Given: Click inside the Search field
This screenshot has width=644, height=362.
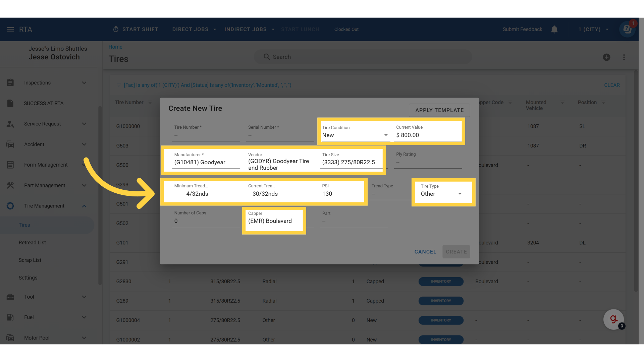Looking at the screenshot, I should point(362,57).
